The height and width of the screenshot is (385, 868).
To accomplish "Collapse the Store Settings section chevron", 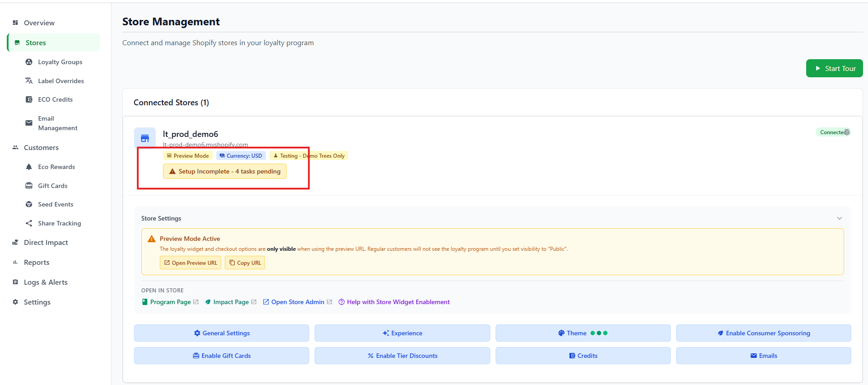I will [839, 218].
